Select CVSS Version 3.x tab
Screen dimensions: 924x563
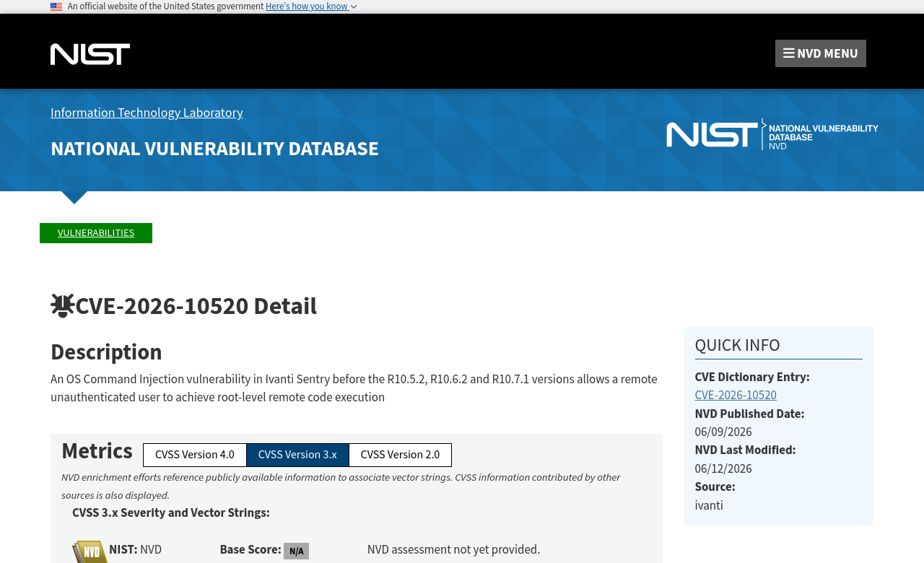point(297,455)
